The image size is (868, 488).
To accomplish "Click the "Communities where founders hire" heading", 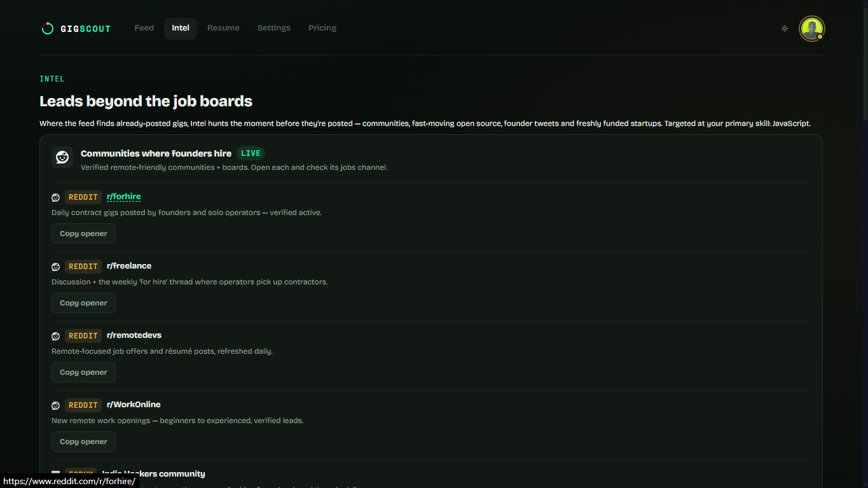I will pos(156,153).
